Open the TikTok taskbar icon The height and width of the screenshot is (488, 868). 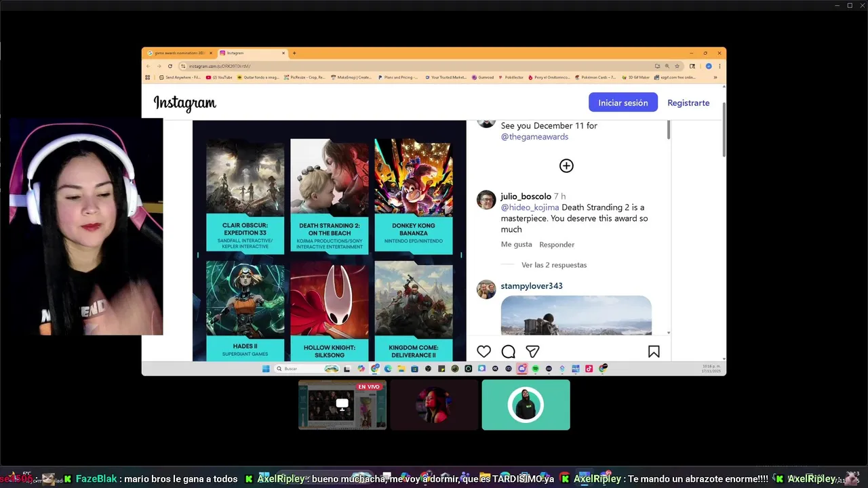589,369
